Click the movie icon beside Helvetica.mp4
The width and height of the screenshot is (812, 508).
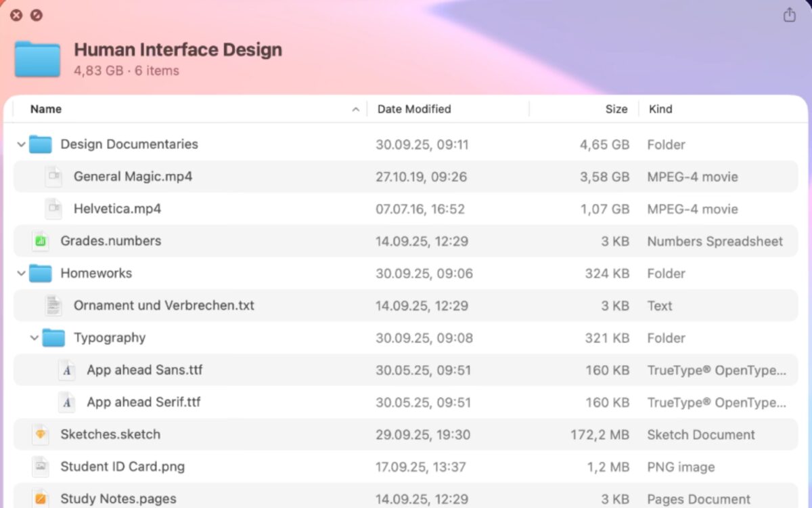pyautogui.click(x=53, y=209)
